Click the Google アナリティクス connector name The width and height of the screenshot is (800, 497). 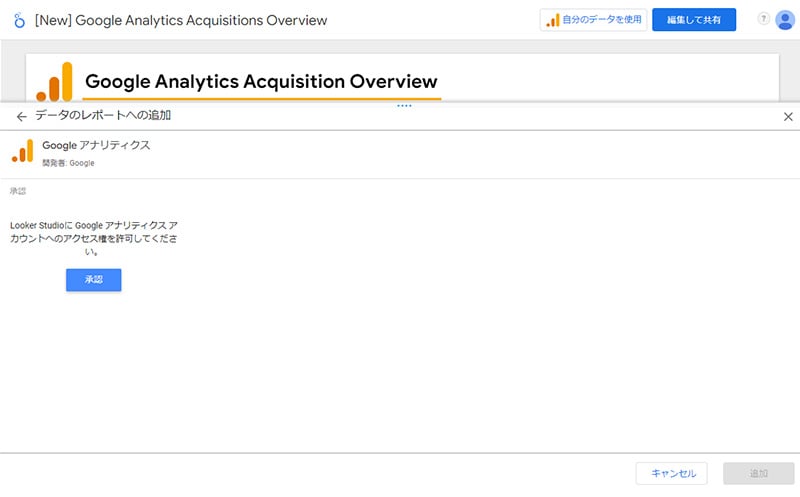coord(96,145)
